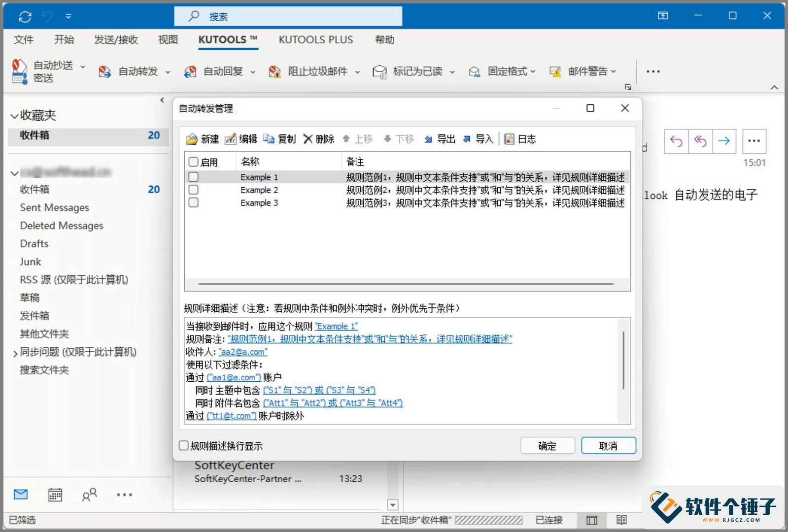Switch to the 视图 ribbon tab
The image size is (788, 532).
[168, 40]
